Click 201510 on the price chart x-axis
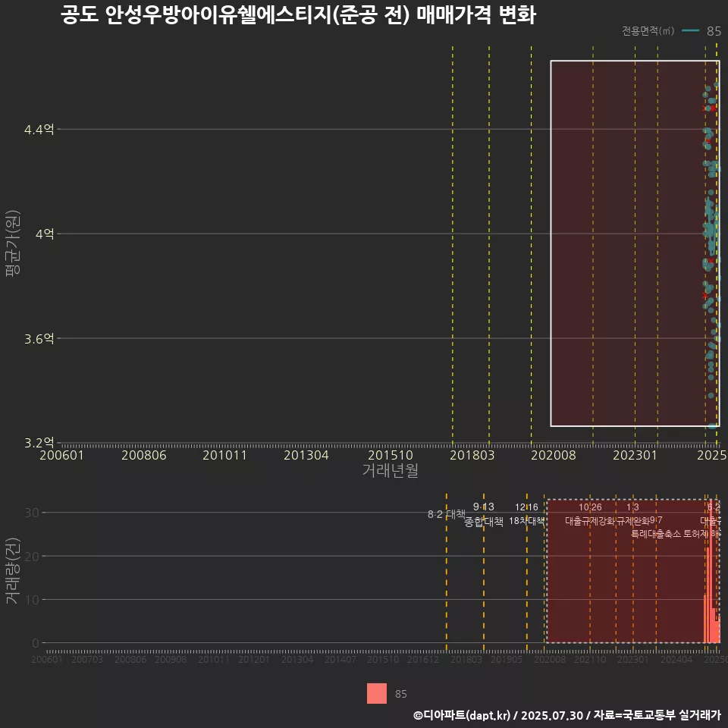728x728 pixels. click(x=390, y=455)
